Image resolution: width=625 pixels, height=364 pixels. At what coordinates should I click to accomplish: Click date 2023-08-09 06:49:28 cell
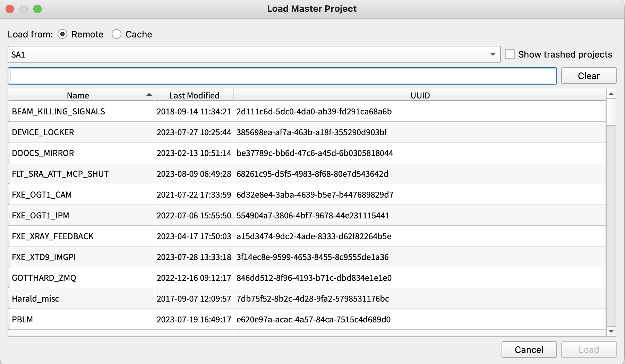[194, 174]
